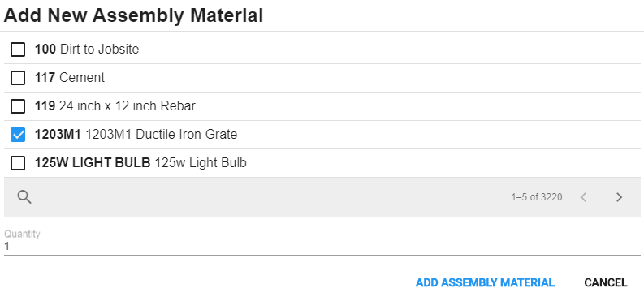Pick the 125w Light Bulb row text

pos(140,163)
